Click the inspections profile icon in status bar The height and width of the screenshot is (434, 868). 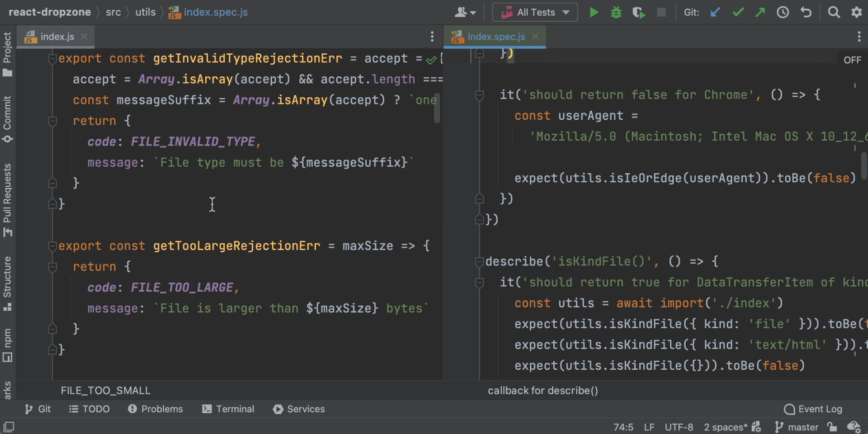[854, 427]
